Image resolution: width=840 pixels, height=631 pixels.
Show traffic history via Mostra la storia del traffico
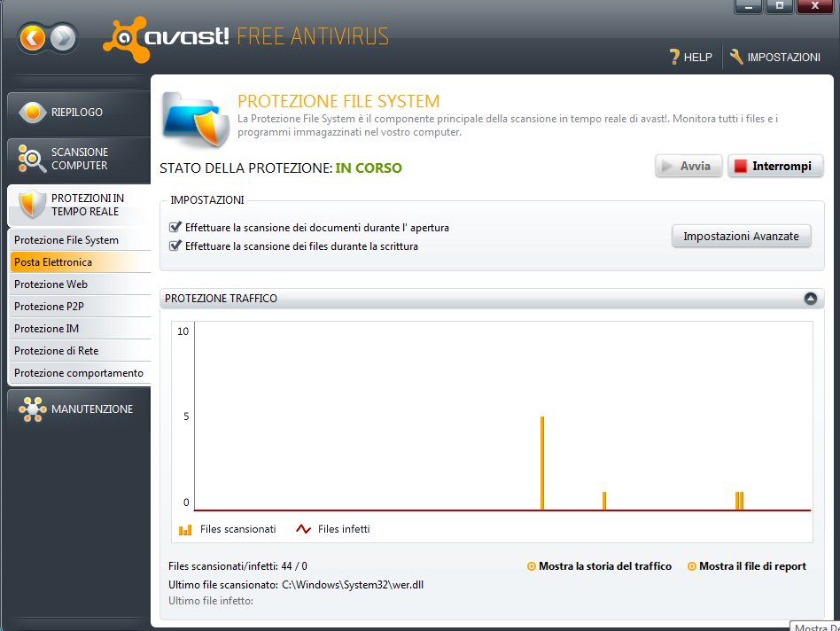pyautogui.click(x=605, y=566)
